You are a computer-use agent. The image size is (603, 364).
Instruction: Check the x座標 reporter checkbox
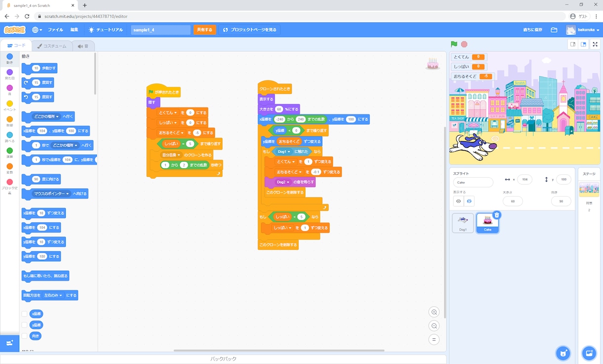(24, 314)
